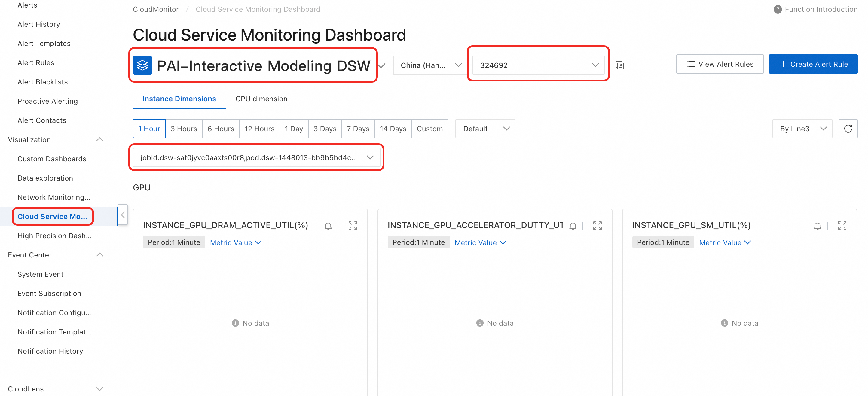Open Custom Dashboards in the sidebar
This screenshot has height=396, width=868.
52,159
